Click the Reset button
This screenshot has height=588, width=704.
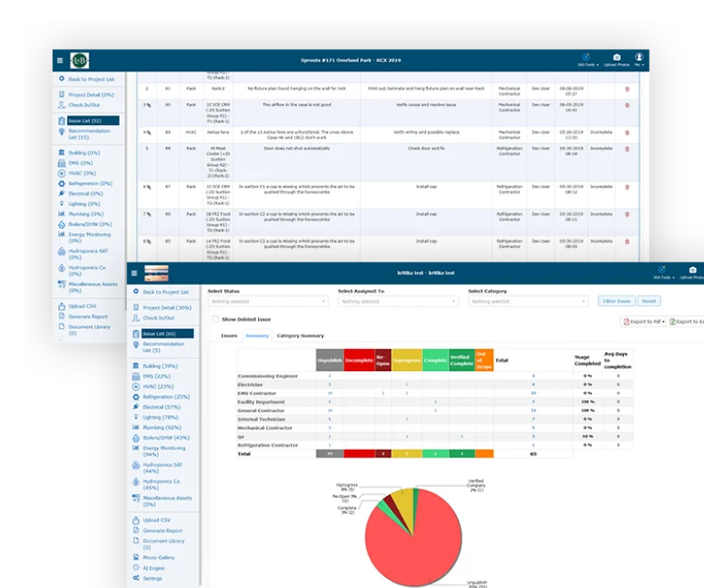point(649,302)
